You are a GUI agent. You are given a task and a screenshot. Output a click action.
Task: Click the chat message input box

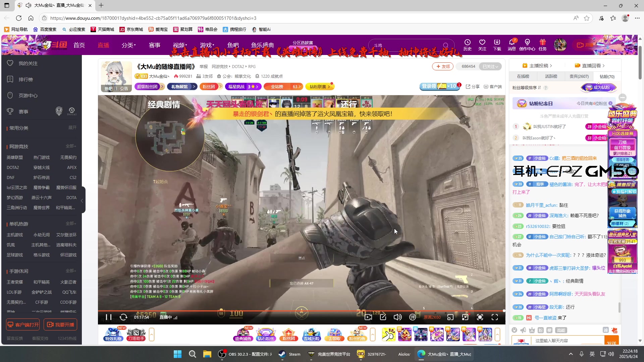(x=568, y=341)
